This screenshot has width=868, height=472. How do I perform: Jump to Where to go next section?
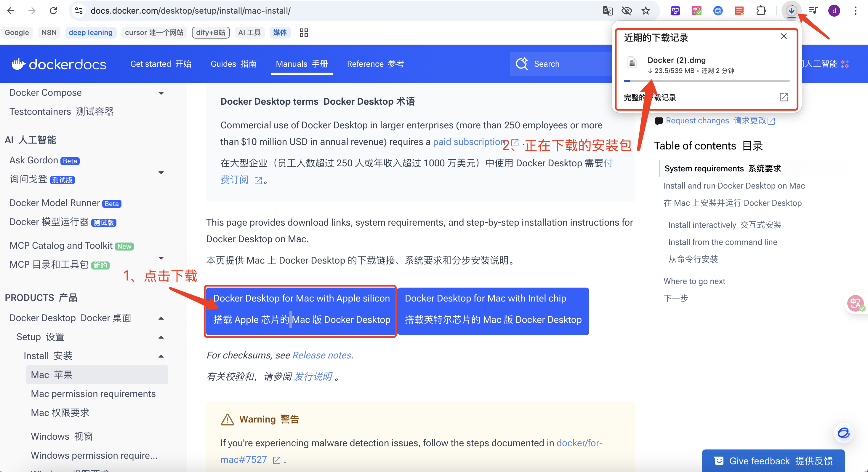click(694, 281)
